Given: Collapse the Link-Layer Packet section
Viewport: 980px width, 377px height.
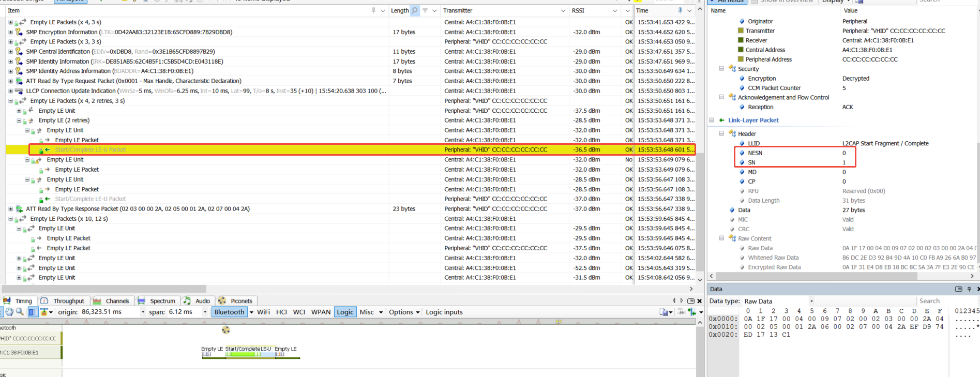Looking at the screenshot, I should coord(712,120).
